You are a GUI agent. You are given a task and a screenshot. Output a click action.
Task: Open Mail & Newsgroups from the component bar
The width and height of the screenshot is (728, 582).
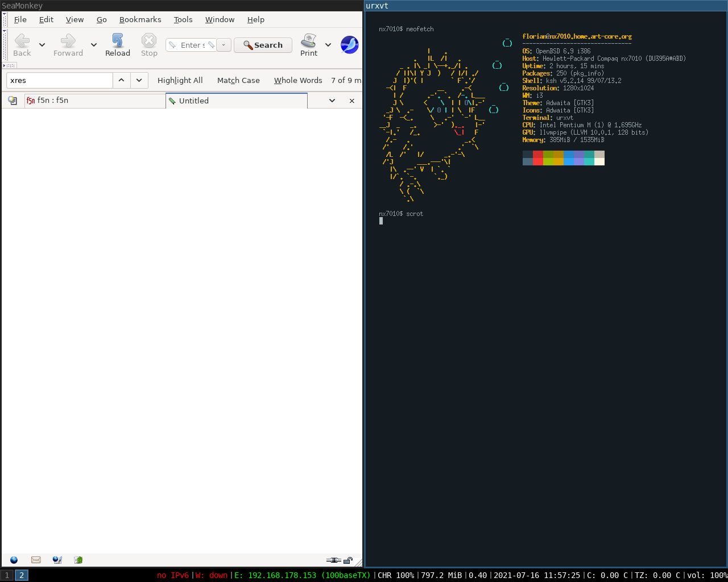click(x=35, y=560)
